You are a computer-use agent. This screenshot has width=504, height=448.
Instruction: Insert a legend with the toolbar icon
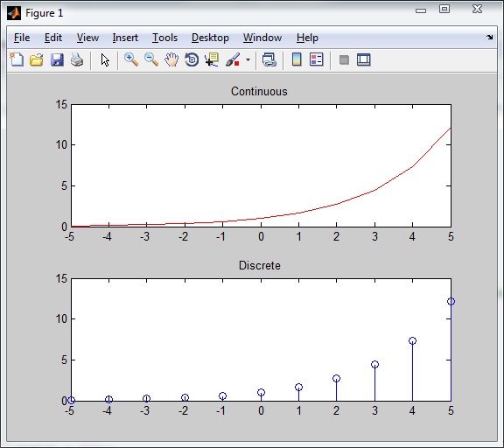coord(316,59)
